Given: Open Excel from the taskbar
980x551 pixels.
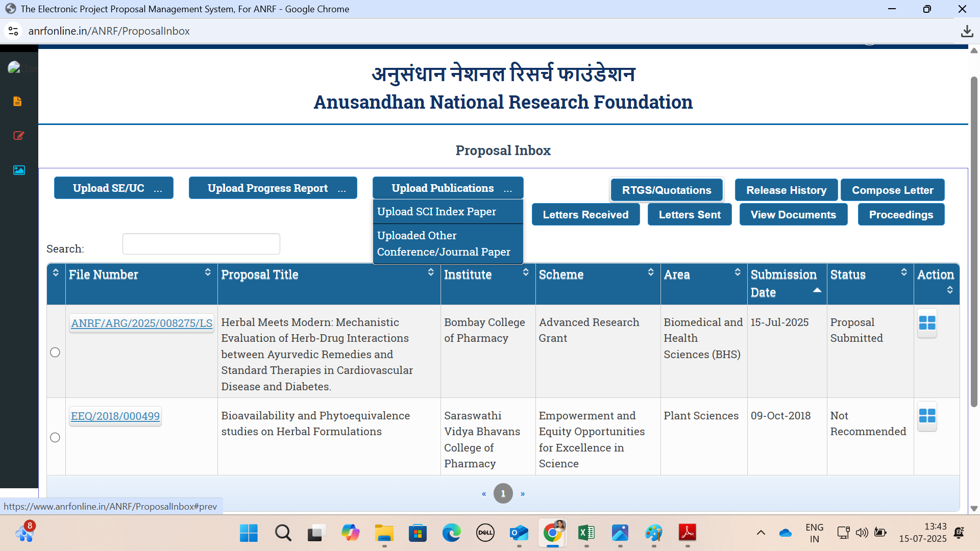Looking at the screenshot, I should pos(586,533).
